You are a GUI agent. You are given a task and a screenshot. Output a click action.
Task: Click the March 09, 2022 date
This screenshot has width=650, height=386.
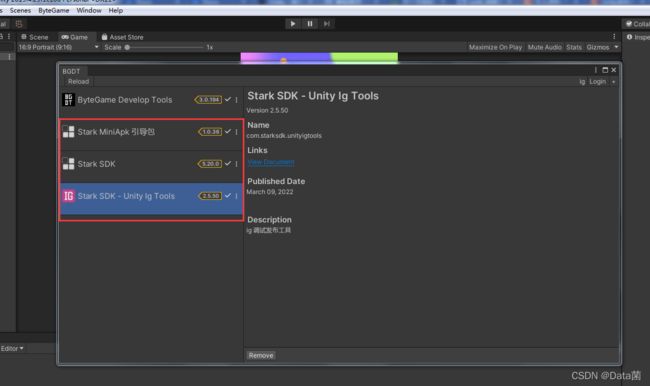click(270, 192)
